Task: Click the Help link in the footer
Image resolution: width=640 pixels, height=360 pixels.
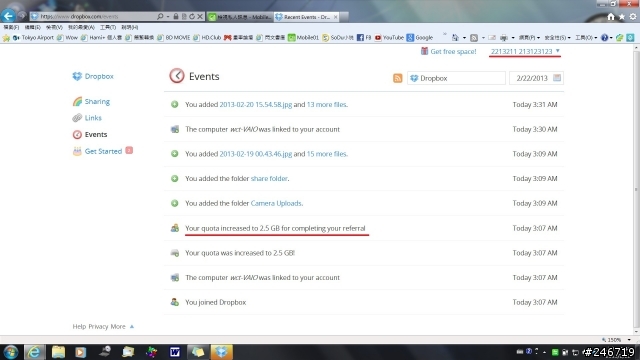Action: [79, 327]
